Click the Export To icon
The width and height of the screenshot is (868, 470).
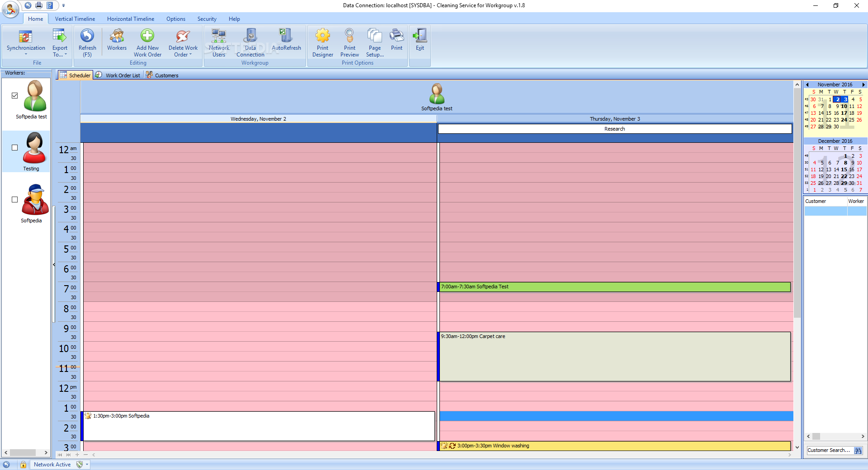60,35
